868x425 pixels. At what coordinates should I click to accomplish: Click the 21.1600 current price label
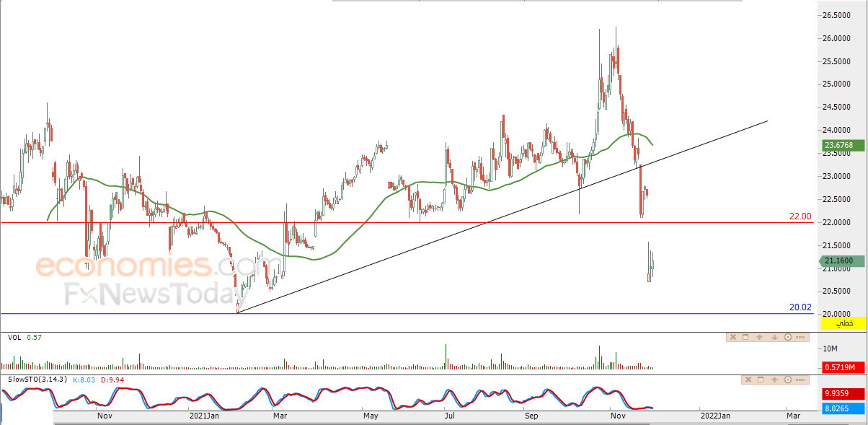point(842,261)
